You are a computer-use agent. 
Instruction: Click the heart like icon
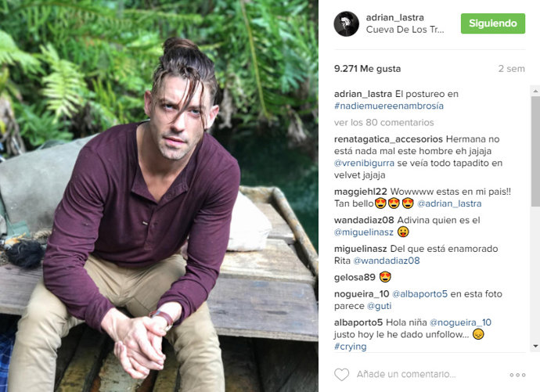pyautogui.click(x=342, y=375)
